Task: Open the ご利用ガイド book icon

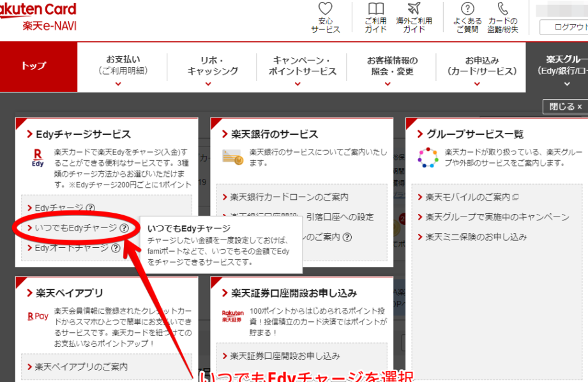Action: (x=376, y=9)
